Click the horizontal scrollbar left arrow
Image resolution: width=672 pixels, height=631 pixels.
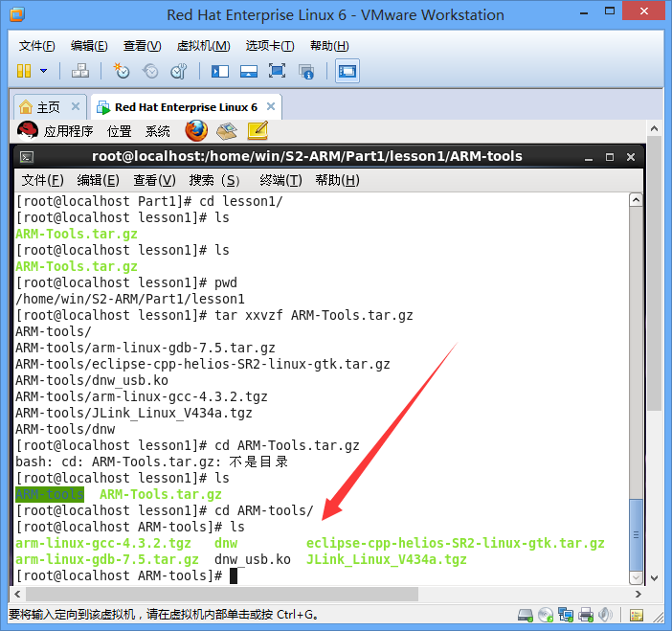(x=17, y=594)
